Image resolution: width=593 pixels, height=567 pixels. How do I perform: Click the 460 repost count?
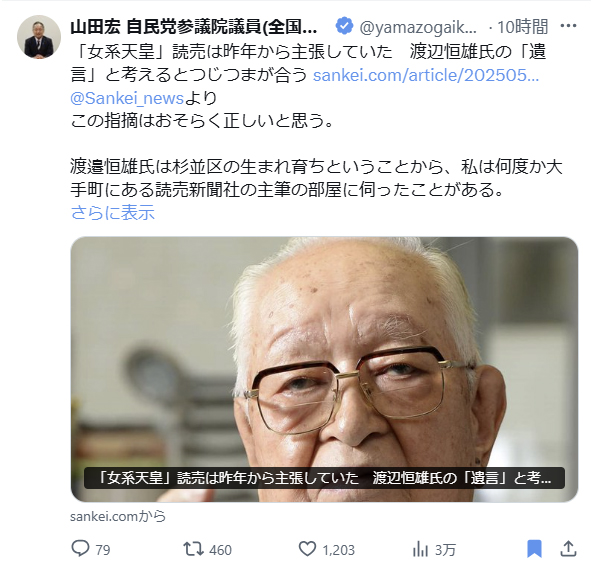220,550
